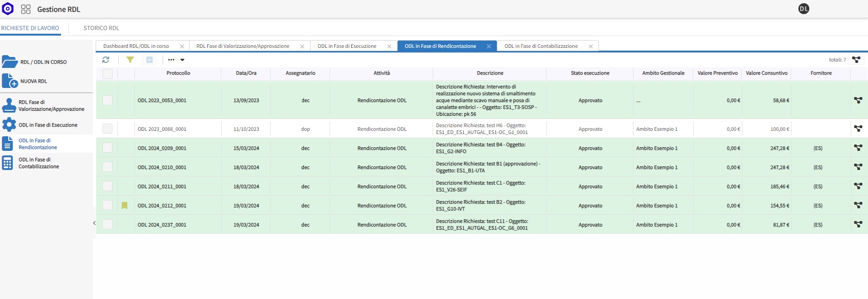Select checkbox for ODL 2023_0053_0001
Viewport: 868px width, 299px height.
107,100
